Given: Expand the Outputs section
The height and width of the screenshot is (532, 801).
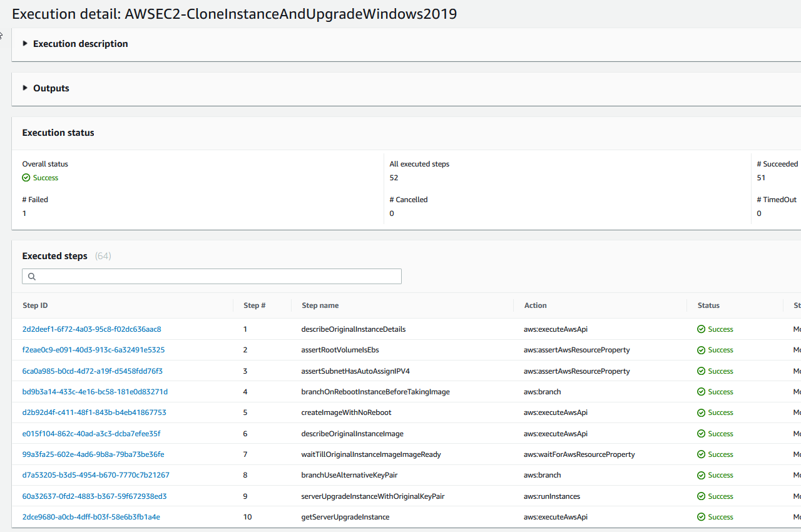Looking at the screenshot, I should point(24,88).
